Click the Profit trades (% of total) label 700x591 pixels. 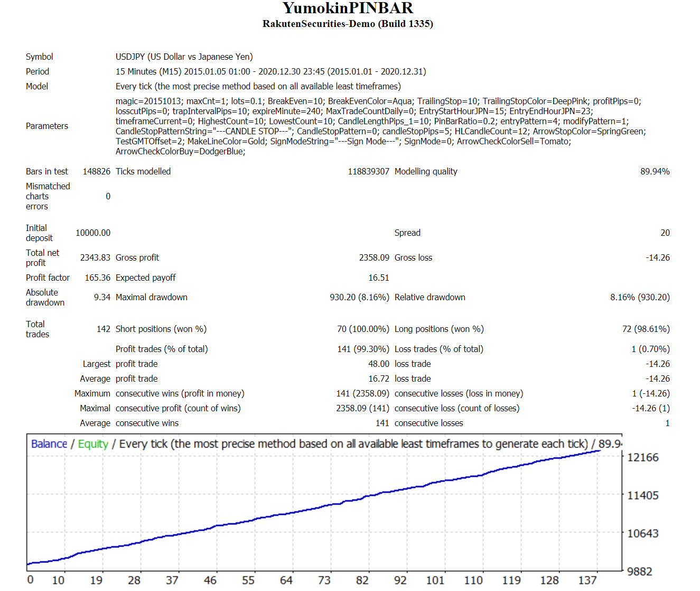tap(162, 349)
